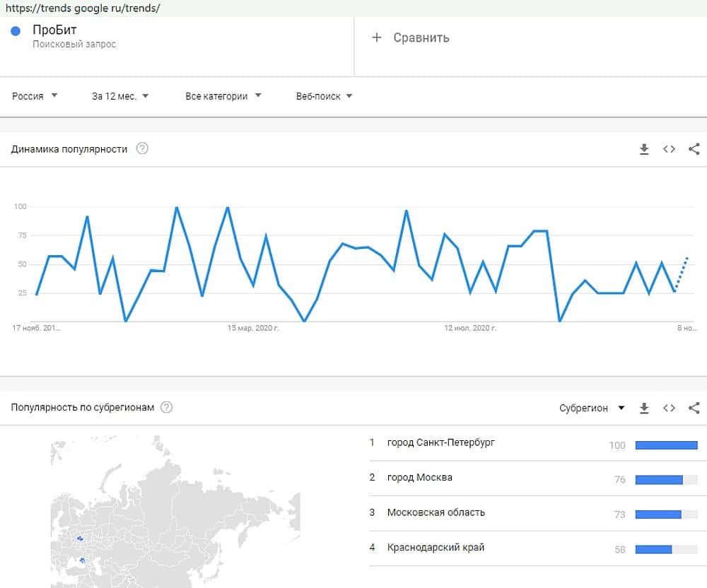Screen dimensions: 707x588
Task: Open the Веб-поиск search type dropdown
Action: tap(324, 96)
